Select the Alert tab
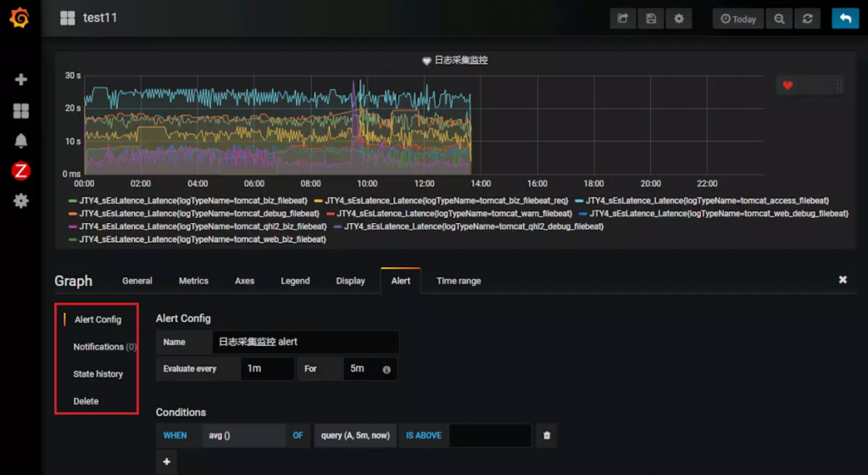 click(x=401, y=281)
